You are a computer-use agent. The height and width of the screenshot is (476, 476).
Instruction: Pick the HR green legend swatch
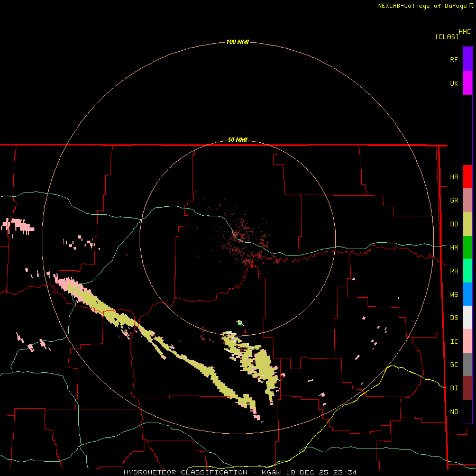[467, 247]
